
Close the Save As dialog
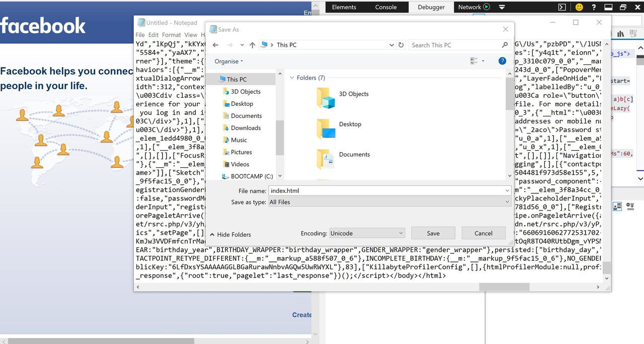(506, 29)
